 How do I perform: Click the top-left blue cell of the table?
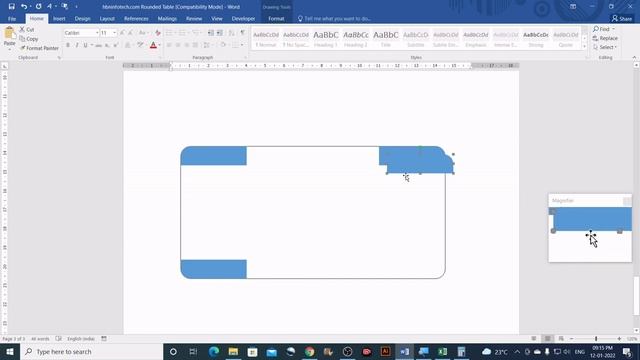[x=213, y=156]
